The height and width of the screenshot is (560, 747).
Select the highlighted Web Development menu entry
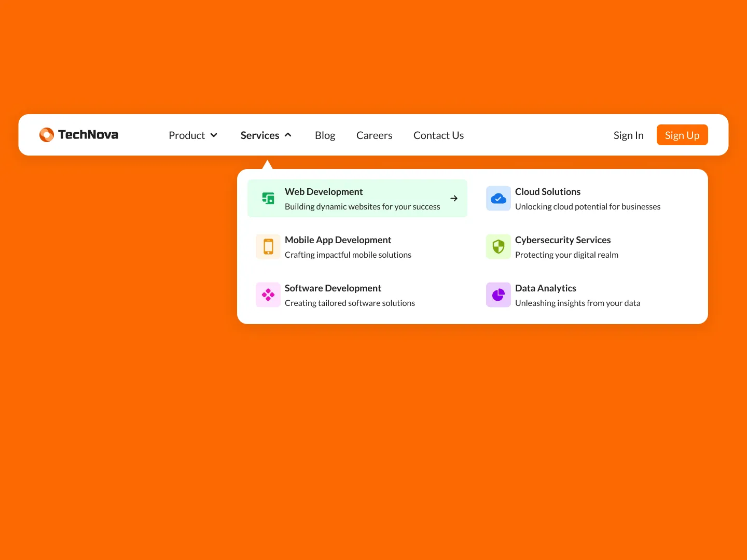pos(357,198)
